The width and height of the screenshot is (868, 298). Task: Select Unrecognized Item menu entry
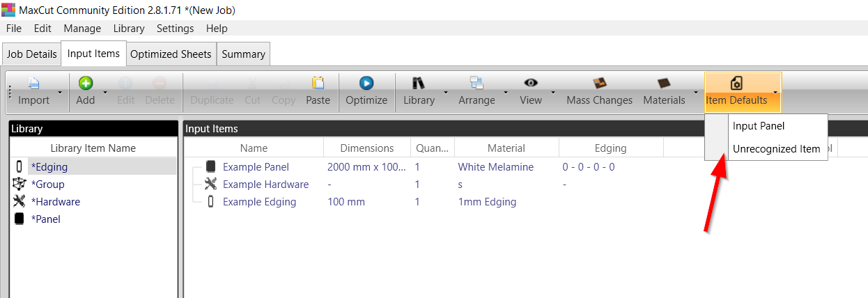pyautogui.click(x=776, y=148)
